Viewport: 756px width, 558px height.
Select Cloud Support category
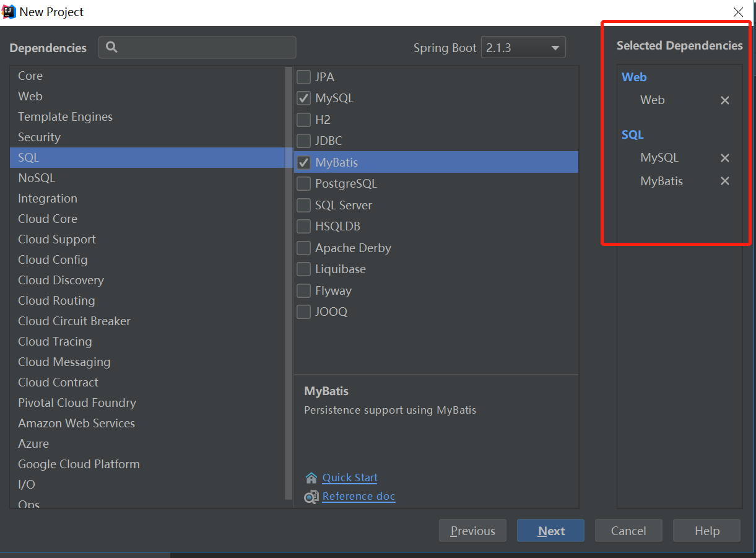point(147,239)
